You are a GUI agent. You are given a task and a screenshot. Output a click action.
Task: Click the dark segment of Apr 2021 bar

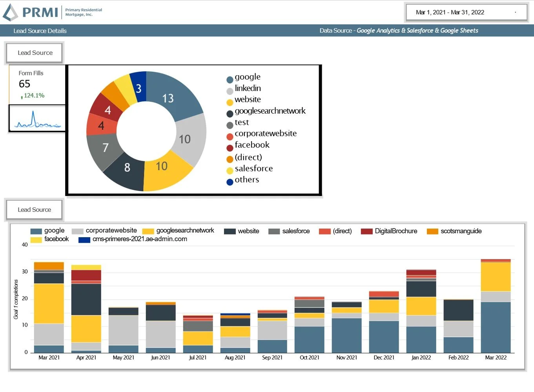pos(86,299)
